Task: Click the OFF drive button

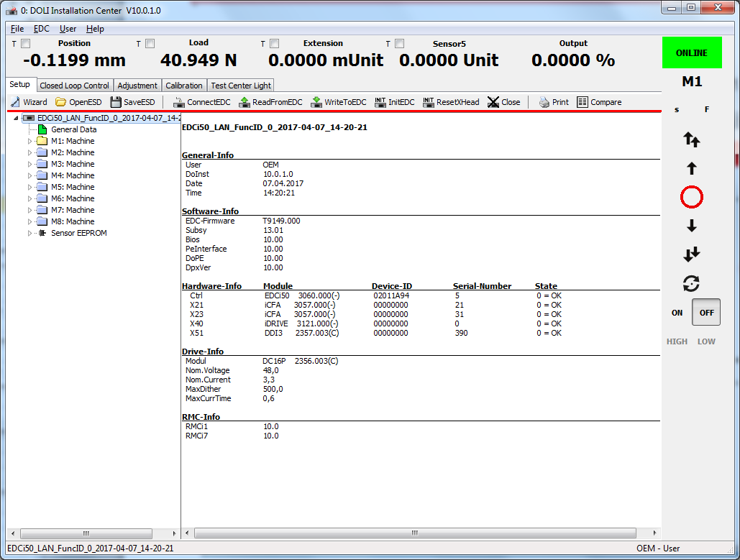Action: (x=706, y=313)
